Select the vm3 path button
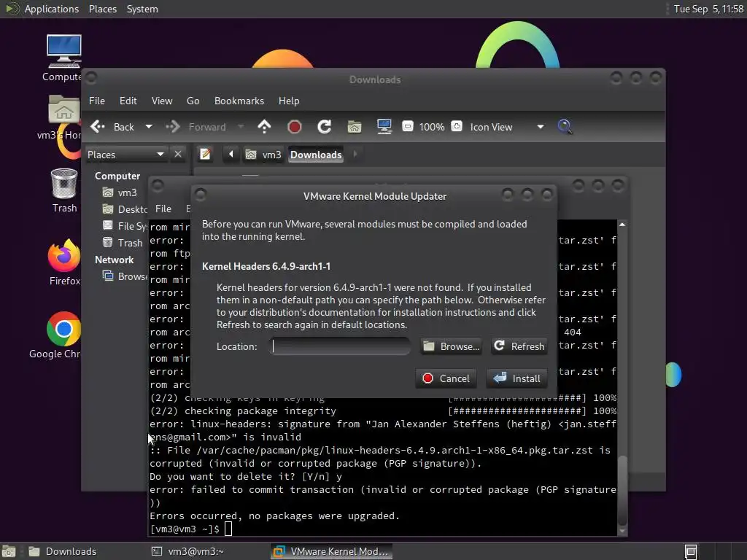The height and width of the screenshot is (560, 747). pos(263,155)
